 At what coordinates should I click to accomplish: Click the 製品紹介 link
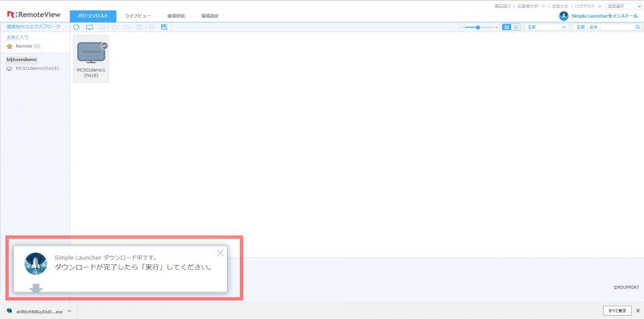pyautogui.click(x=502, y=6)
